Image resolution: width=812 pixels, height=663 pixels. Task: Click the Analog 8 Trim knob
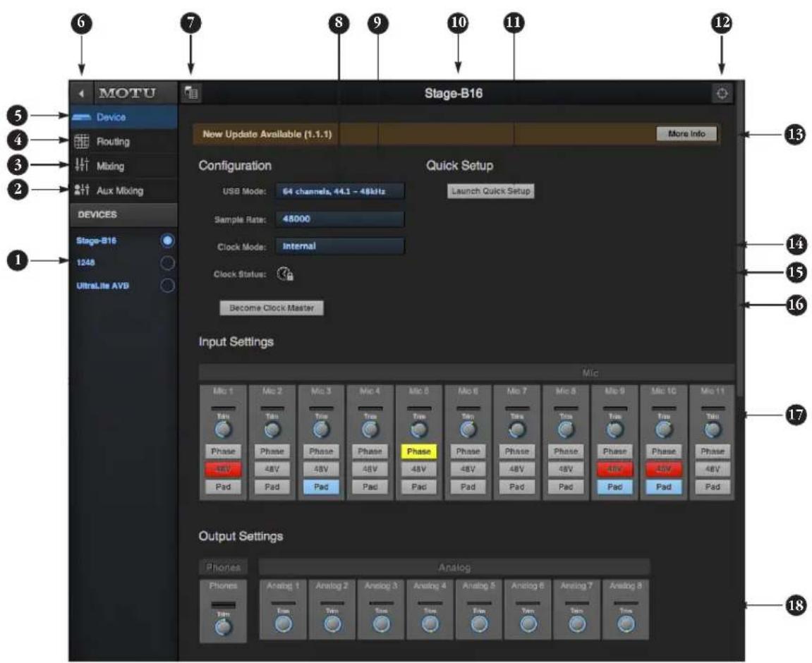pos(626,624)
